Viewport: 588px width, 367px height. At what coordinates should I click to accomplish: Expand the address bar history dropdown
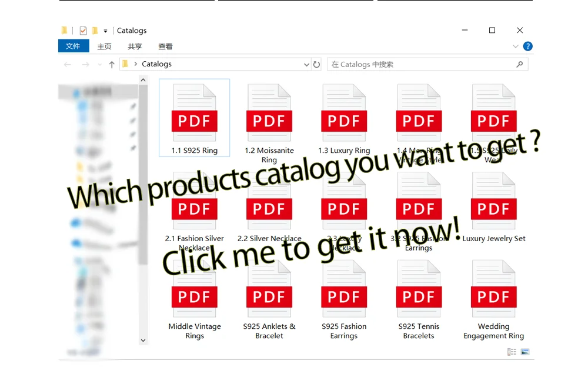pos(306,65)
